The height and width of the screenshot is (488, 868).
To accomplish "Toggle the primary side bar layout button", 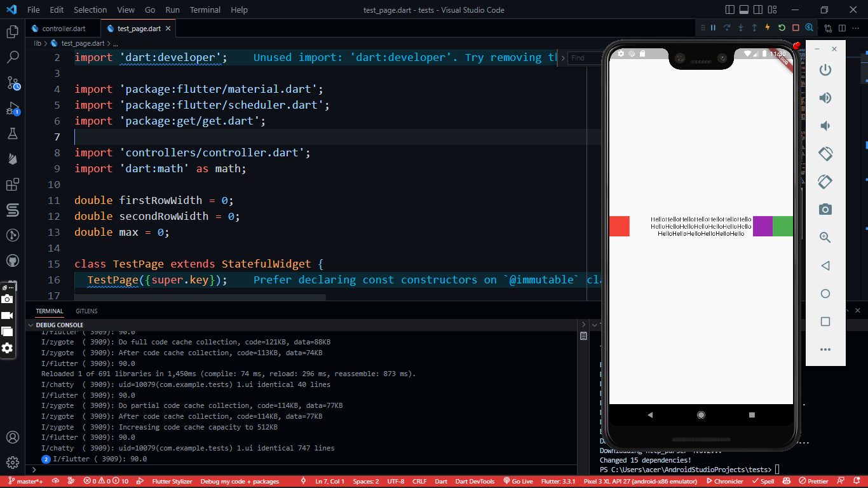I will tap(729, 10).
